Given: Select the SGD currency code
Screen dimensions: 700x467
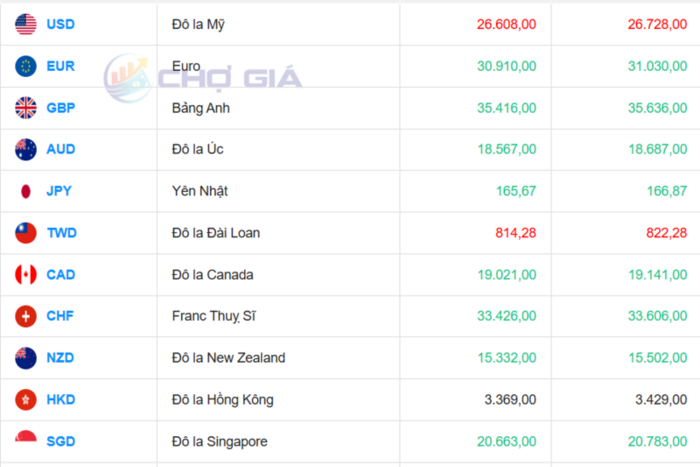Looking at the screenshot, I should [x=61, y=441].
